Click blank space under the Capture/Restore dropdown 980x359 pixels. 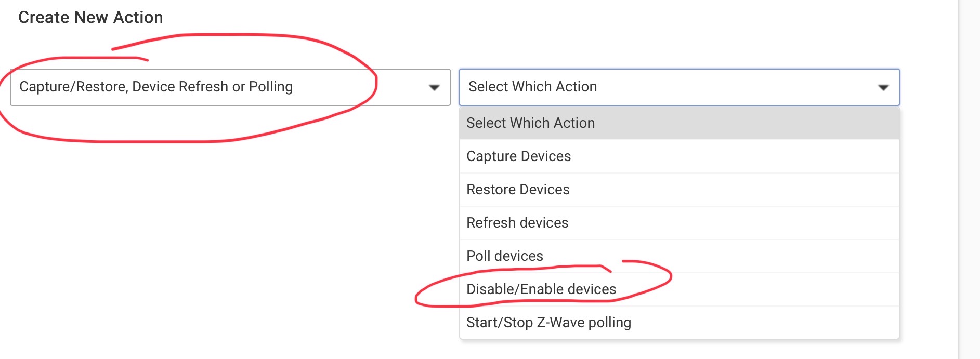(x=230, y=234)
